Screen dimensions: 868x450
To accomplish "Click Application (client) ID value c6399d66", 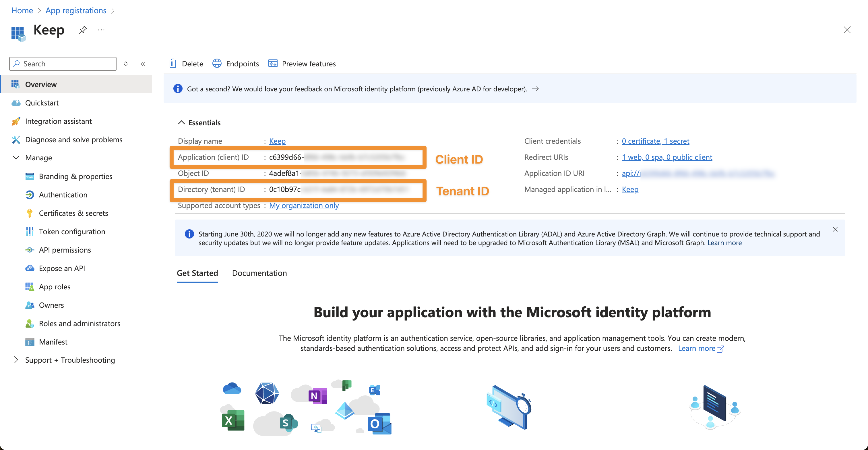I will (336, 157).
